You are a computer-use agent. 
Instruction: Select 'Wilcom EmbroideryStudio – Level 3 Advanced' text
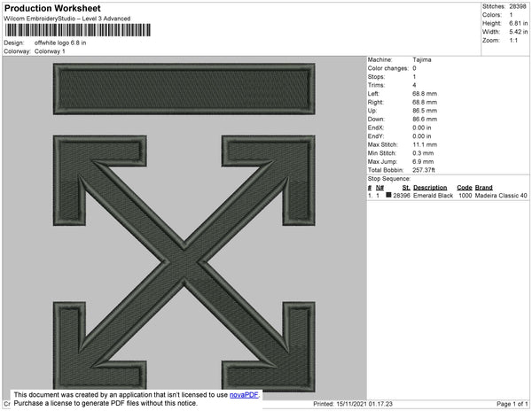coord(67,19)
